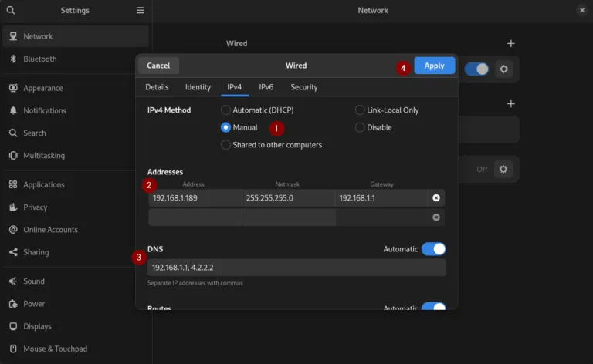Click the second plus icon below Wired

coord(510,103)
